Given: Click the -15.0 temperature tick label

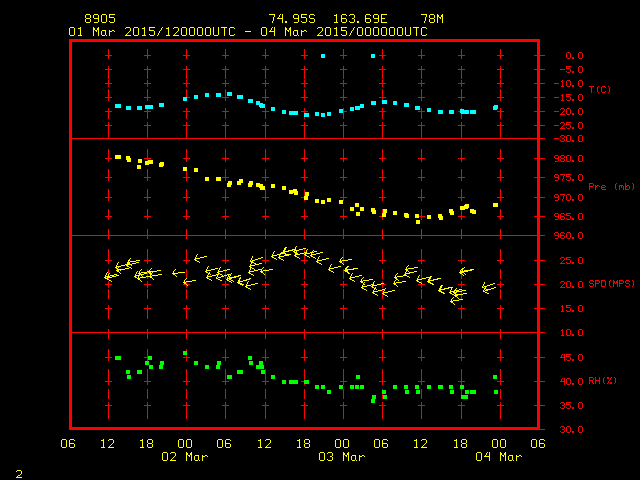Looking at the screenshot, I should point(569,98).
